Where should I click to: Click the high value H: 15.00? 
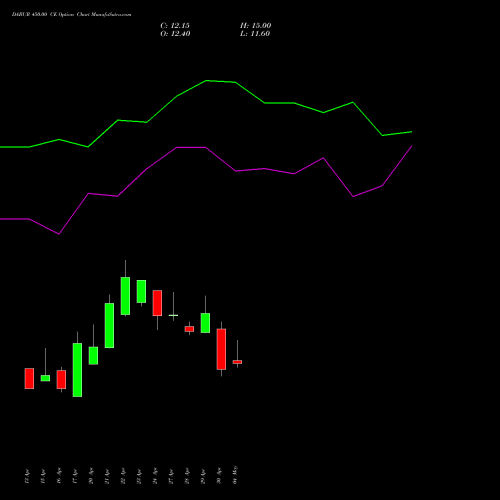(256, 26)
